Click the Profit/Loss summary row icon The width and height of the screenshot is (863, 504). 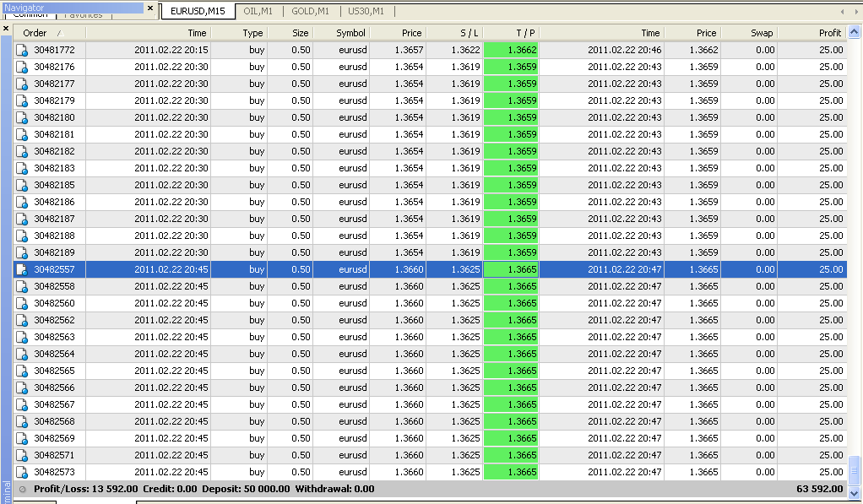coord(22,489)
